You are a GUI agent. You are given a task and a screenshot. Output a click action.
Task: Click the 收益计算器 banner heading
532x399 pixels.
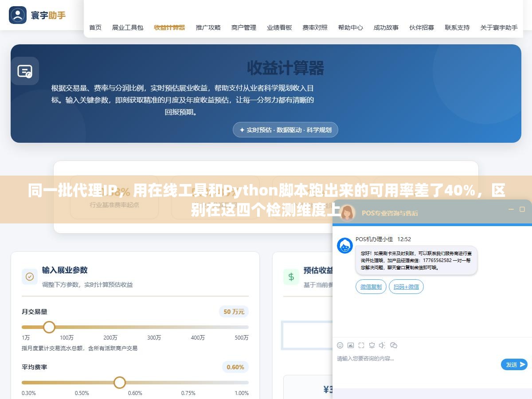(286, 68)
